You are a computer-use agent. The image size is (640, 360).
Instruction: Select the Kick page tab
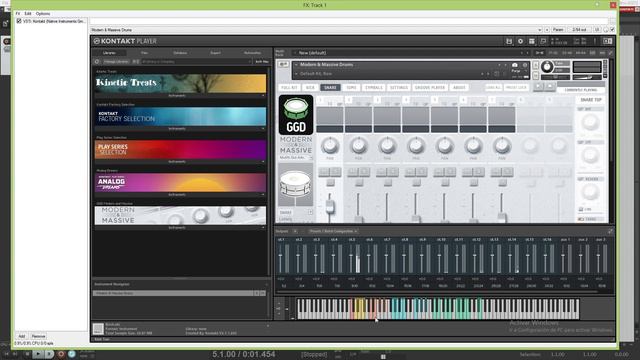pyautogui.click(x=310, y=87)
